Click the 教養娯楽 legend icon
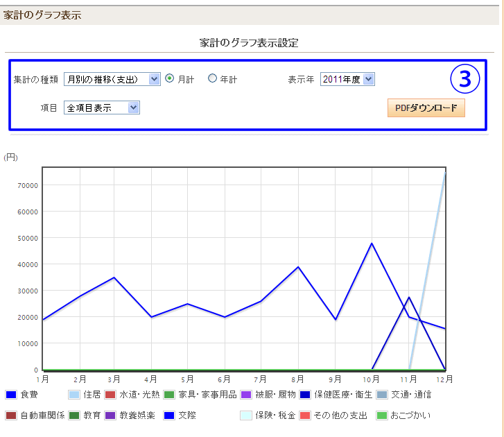 tap(110, 415)
